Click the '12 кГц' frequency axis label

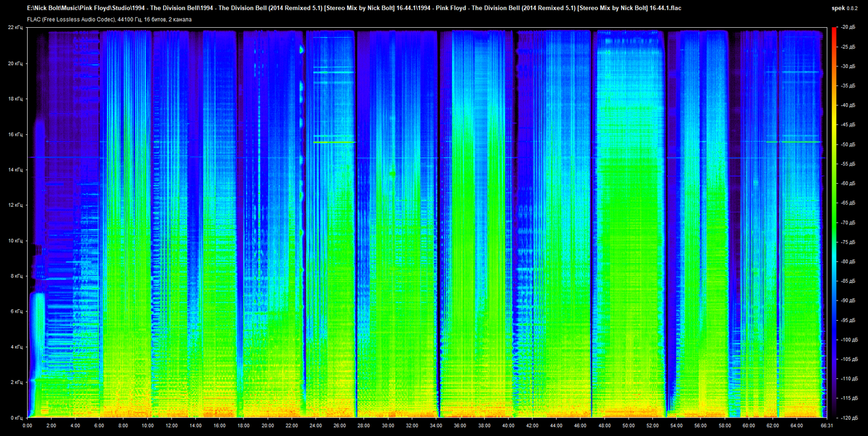pos(16,205)
